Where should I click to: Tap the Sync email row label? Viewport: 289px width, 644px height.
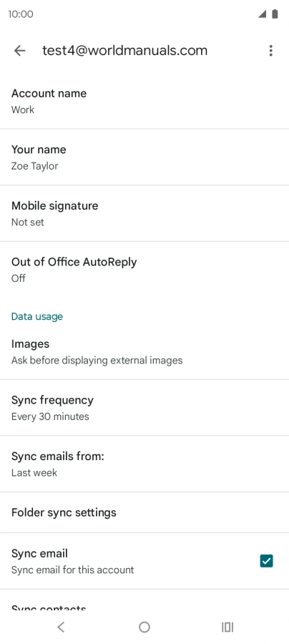(39, 553)
